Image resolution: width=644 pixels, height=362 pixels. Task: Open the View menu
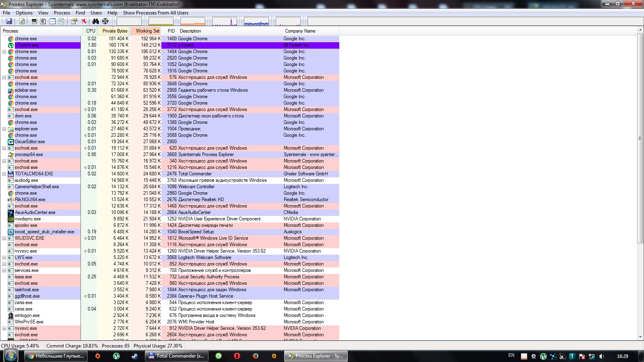click(x=43, y=13)
